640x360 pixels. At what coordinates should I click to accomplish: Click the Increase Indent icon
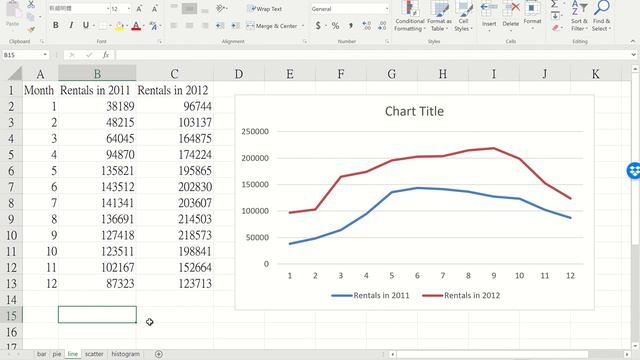coord(236,26)
